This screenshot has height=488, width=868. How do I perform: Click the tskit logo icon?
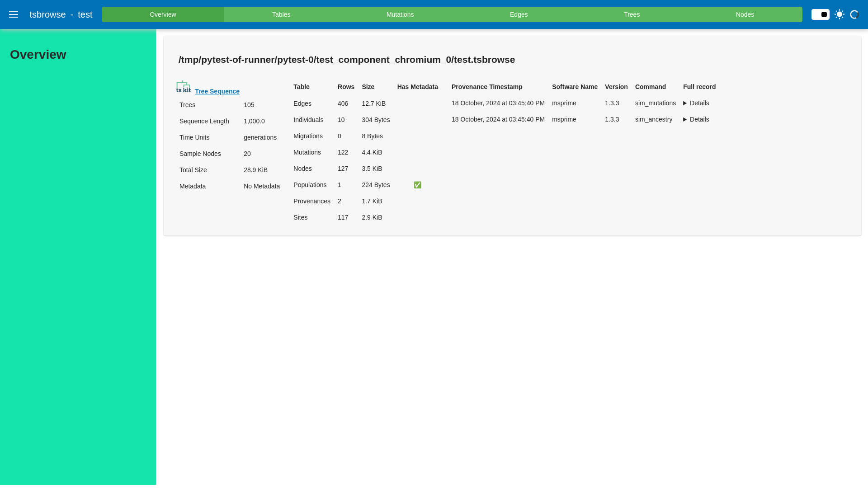coord(184,87)
